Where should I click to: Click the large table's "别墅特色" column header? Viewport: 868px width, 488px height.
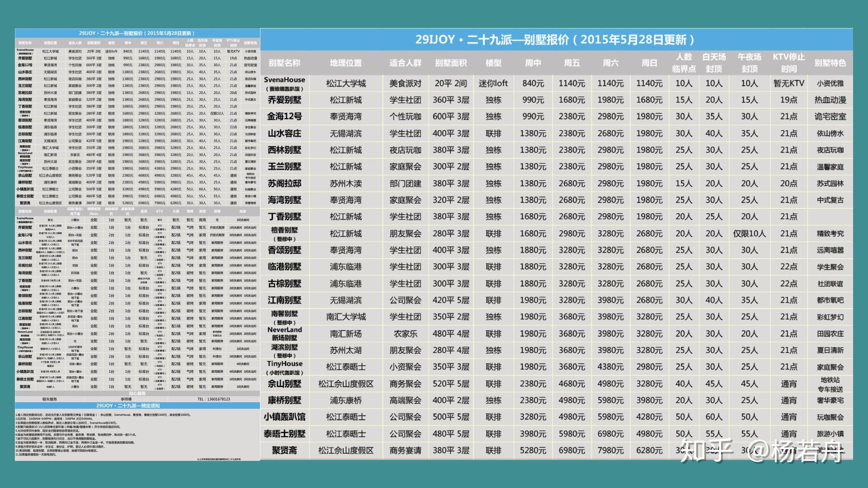tap(830, 63)
